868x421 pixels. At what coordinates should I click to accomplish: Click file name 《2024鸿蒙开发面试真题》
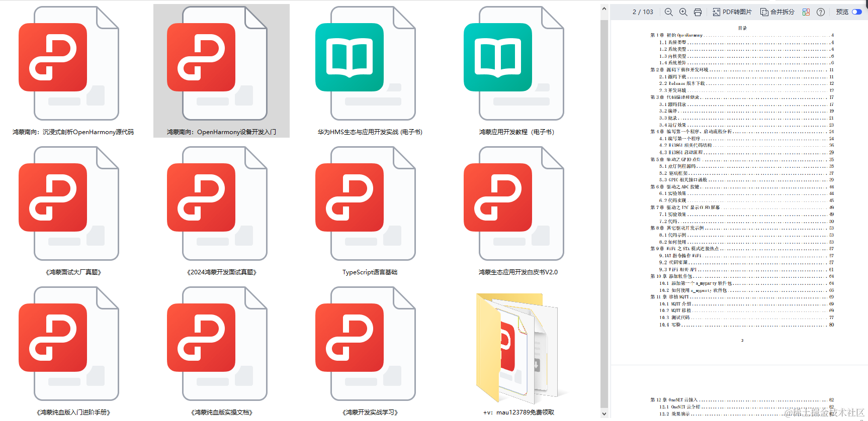[x=222, y=272]
